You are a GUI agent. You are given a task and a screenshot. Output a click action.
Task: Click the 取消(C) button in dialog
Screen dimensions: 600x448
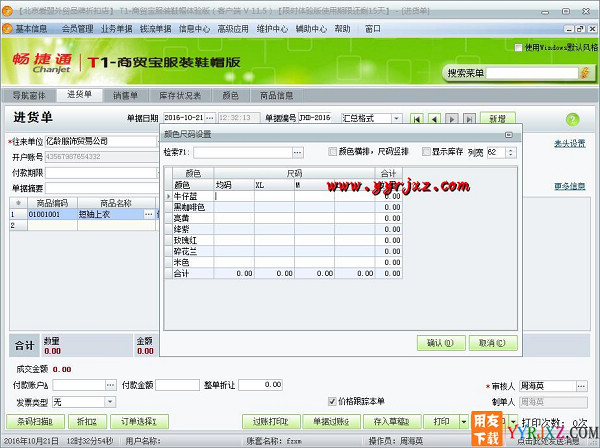point(493,343)
